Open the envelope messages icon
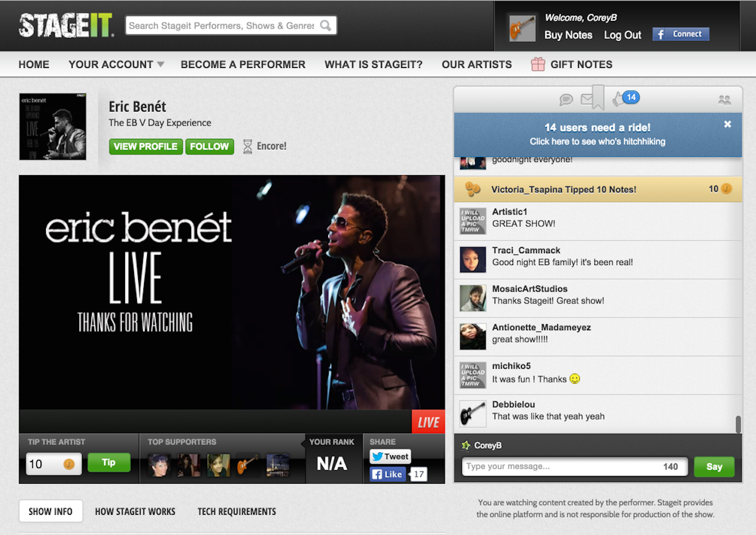This screenshot has width=756, height=535. point(587,99)
